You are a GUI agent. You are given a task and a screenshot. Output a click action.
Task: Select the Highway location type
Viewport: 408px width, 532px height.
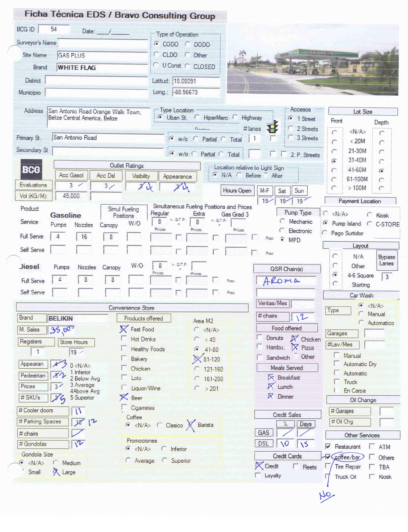pyautogui.click(x=235, y=117)
